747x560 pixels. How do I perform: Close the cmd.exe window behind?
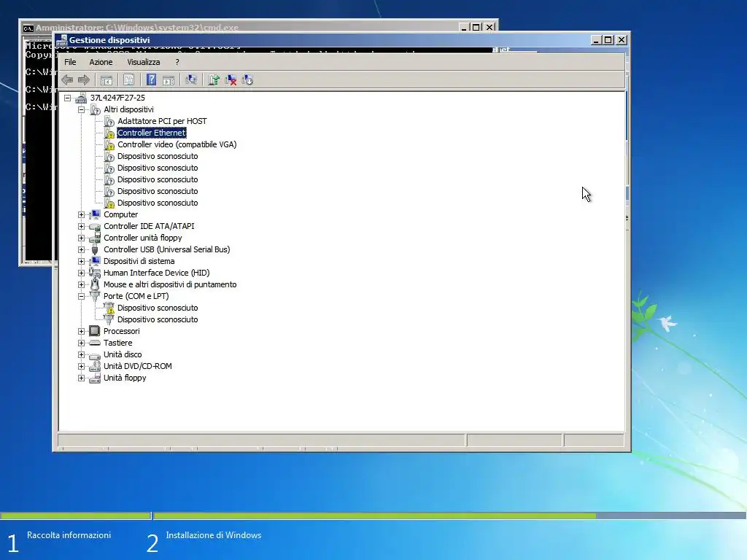click(489, 27)
